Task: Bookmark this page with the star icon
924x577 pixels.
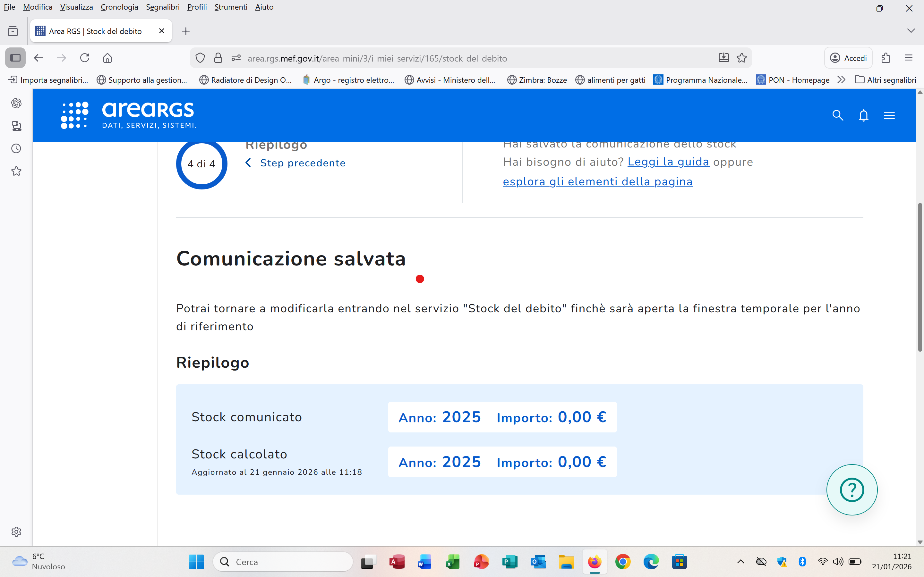Action: [741, 58]
